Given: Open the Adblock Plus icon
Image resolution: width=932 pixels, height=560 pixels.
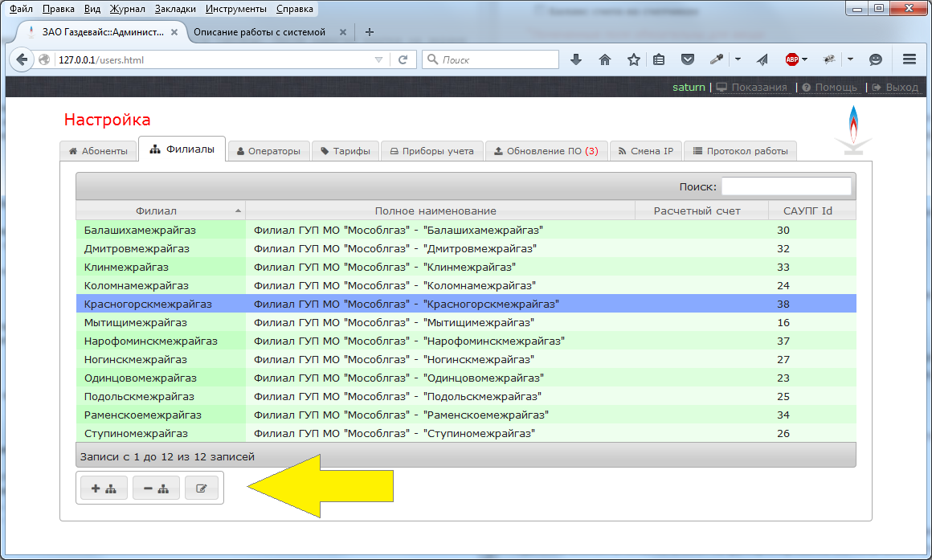Looking at the screenshot, I should [791, 59].
